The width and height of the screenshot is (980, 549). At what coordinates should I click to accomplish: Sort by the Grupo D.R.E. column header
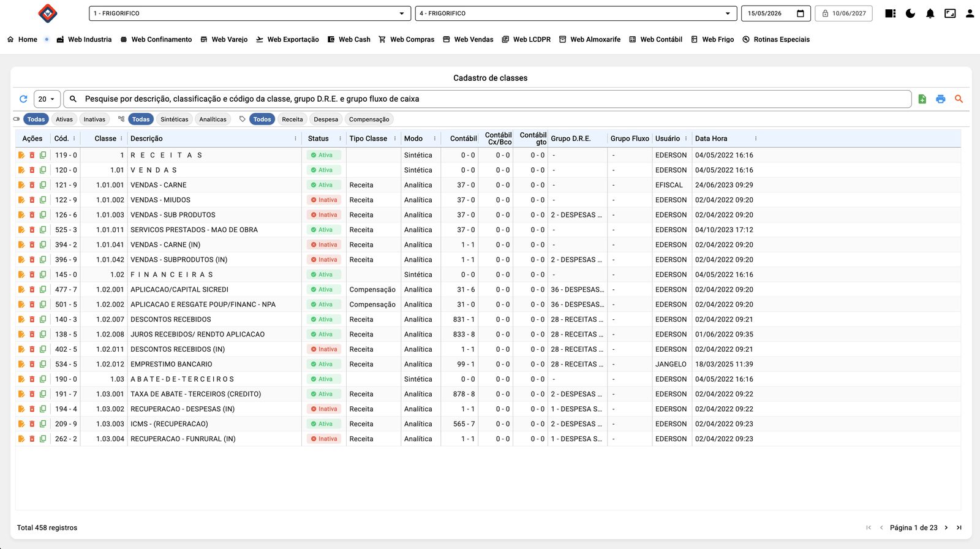click(x=571, y=138)
